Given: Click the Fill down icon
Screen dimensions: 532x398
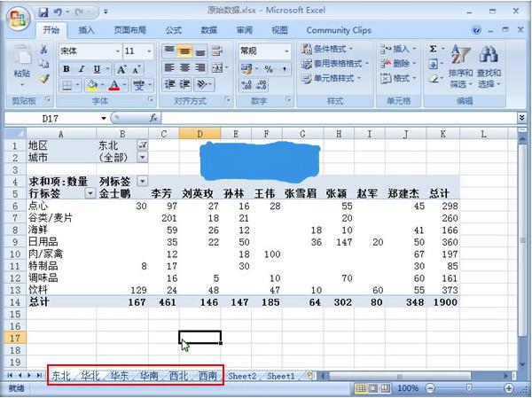Looking at the screenshot, I should pyautogui.click(x=434, y=64).
